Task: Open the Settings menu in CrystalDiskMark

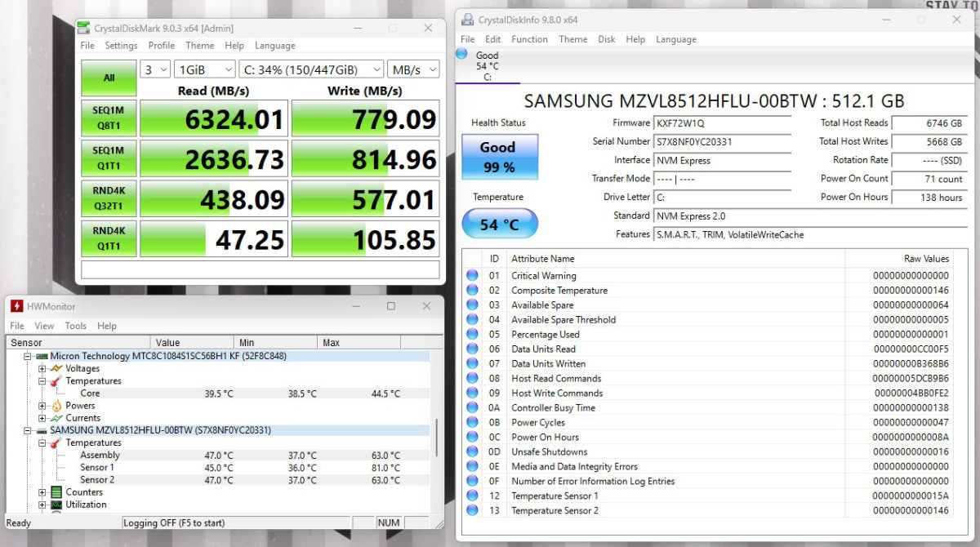Action: 121,46
